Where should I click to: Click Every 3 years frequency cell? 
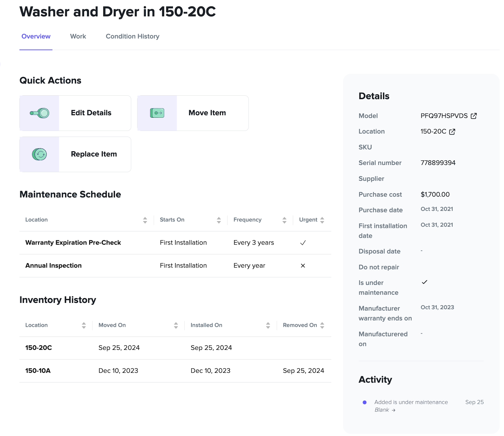click(x=254, y=243)
